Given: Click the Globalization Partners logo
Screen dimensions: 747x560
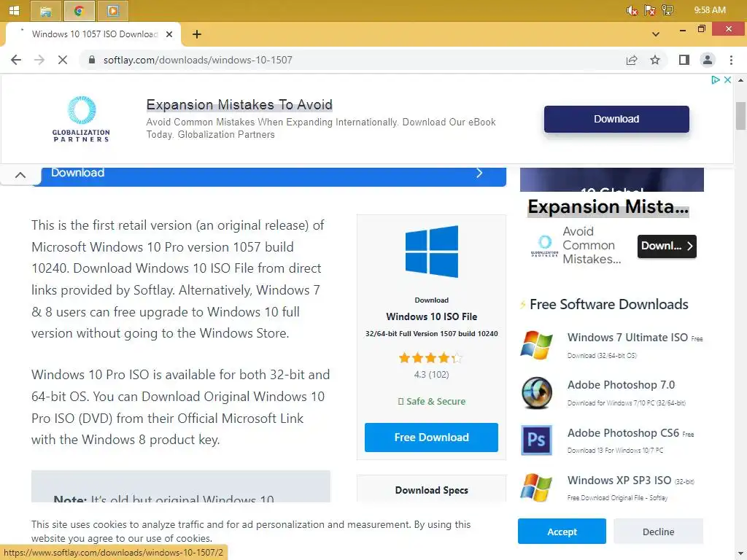Looking at the screenshot, I should 81,119.
